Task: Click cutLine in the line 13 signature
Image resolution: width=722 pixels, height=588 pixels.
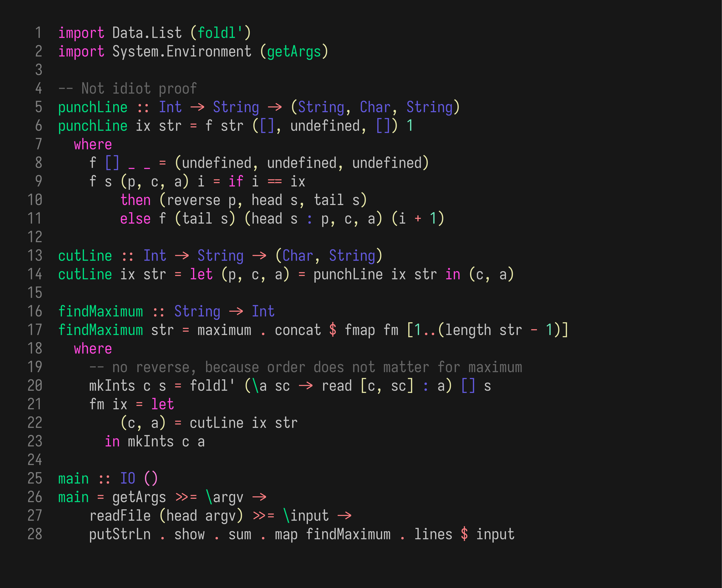Action: 85,256
